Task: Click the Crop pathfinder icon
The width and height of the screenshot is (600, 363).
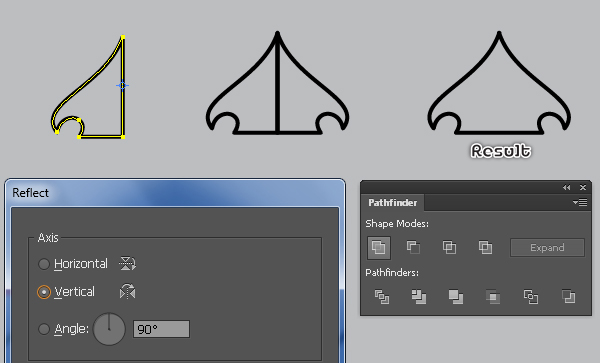Action: click(x=493, y=297)
